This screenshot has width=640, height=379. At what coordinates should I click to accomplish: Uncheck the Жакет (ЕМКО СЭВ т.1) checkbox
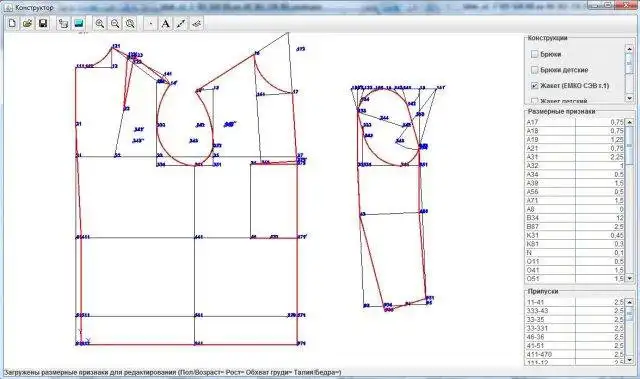(x=535, y=86)
